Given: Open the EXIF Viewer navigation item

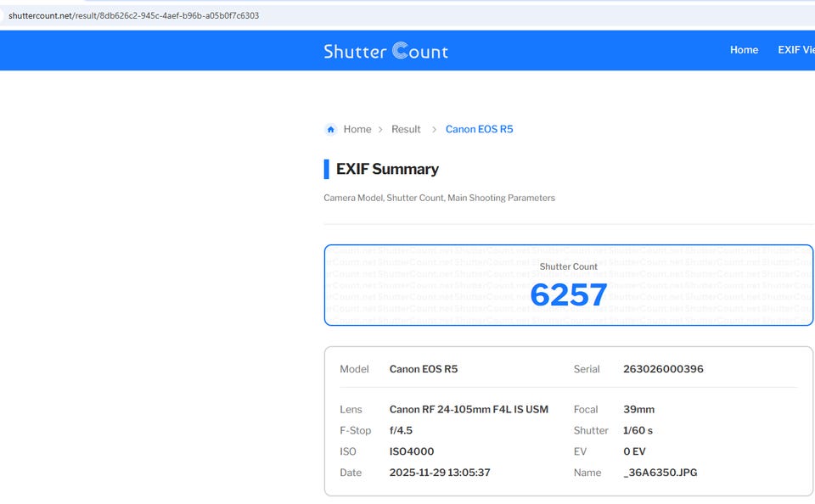Looking at the screenshot, I should pyautogui.click(x=796, y=50).
